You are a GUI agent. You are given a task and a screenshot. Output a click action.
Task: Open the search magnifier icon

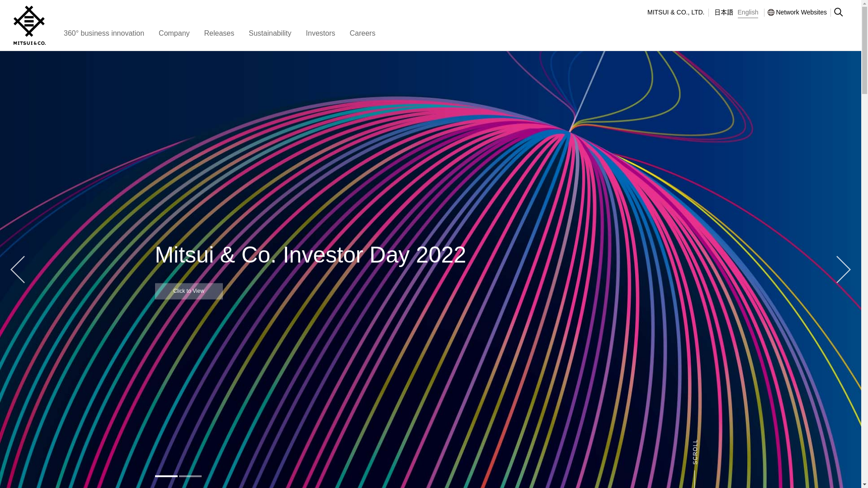[x=838, y=12]
